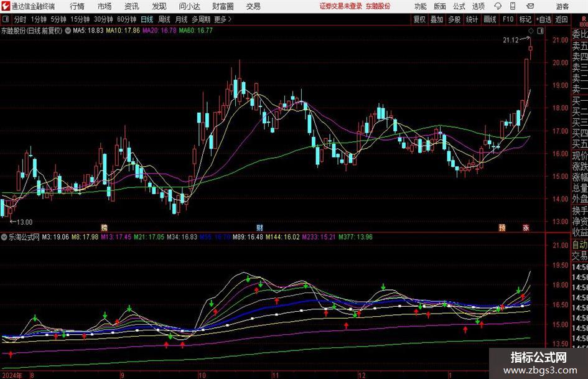
Task: Open the 交易 menu
Action: [x=253, y=6]
